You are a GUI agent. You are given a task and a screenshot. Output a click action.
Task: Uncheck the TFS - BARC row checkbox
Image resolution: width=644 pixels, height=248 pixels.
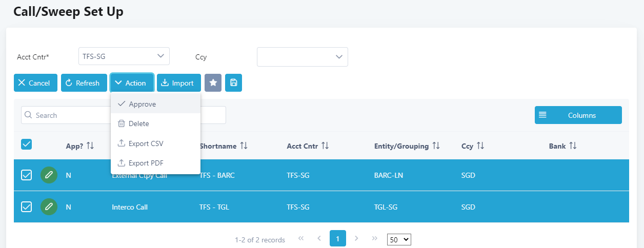click(x=27, y=175)
